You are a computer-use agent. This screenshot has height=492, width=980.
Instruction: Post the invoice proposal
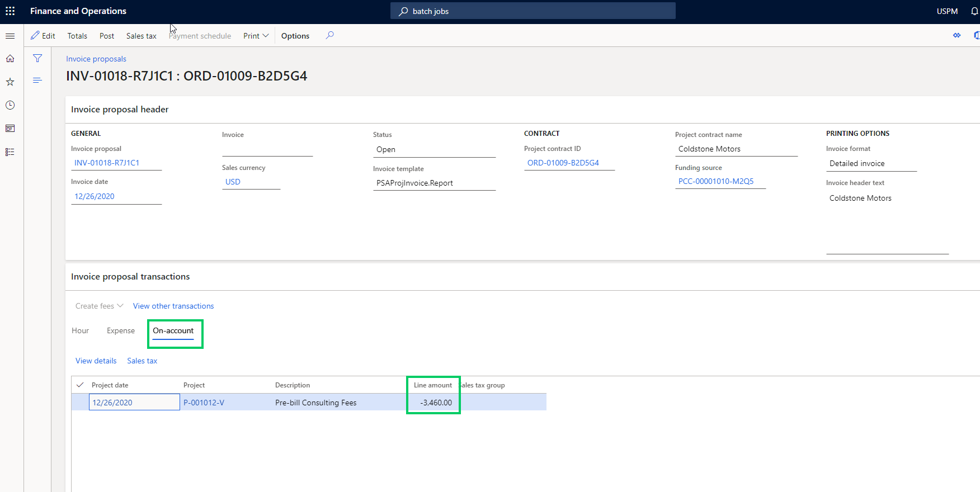[x=106, y=36]
